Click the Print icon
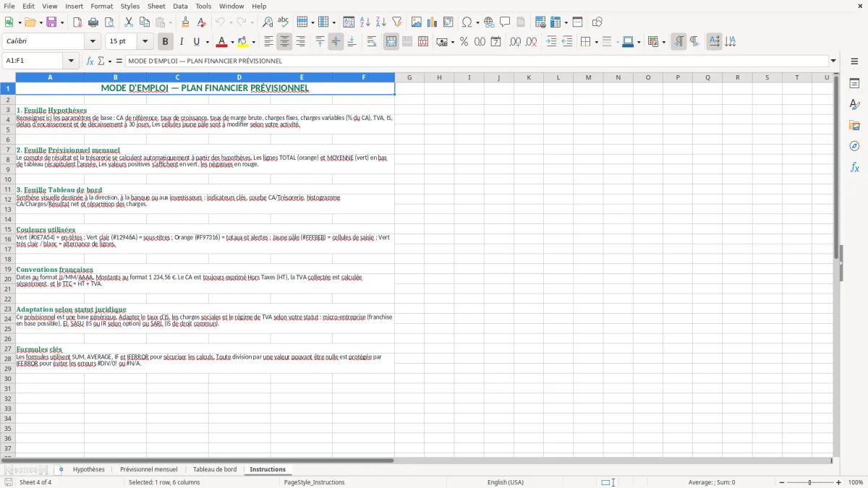The height and width of the screenshot is (488, 868). 93,22
